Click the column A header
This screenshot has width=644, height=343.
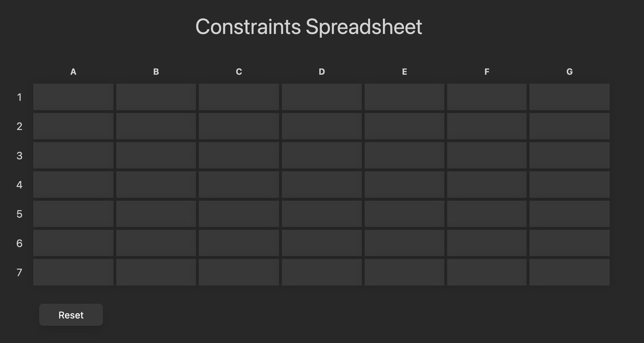[x=73, y=72]
